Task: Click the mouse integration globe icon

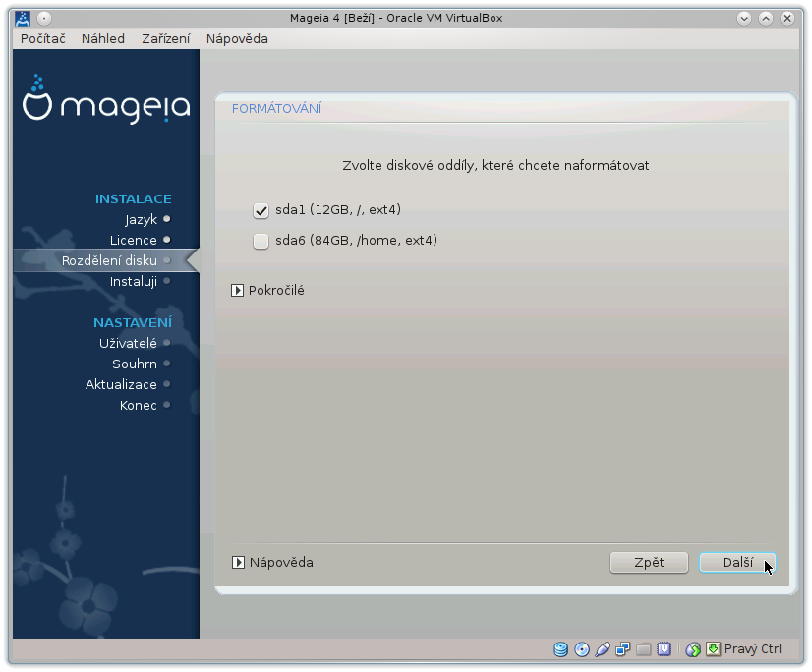Action: tap(693, 649)
